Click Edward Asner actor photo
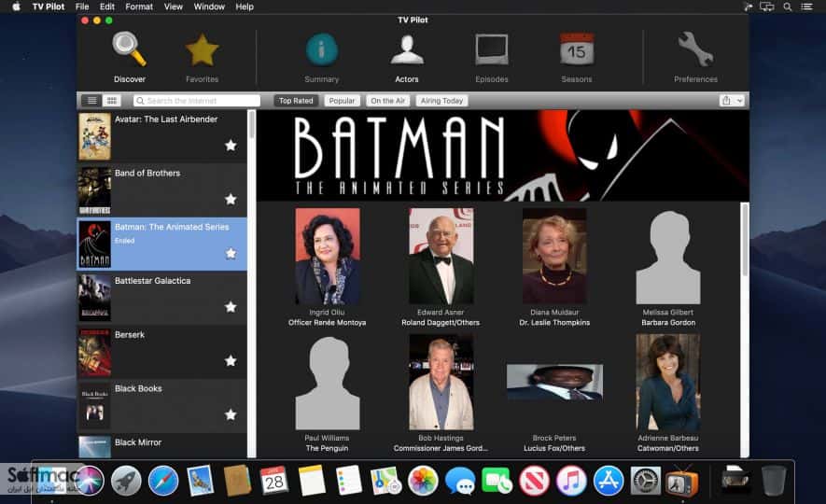Image resolution: width=826 pixels, height=504 pixels. coord(441,256)
